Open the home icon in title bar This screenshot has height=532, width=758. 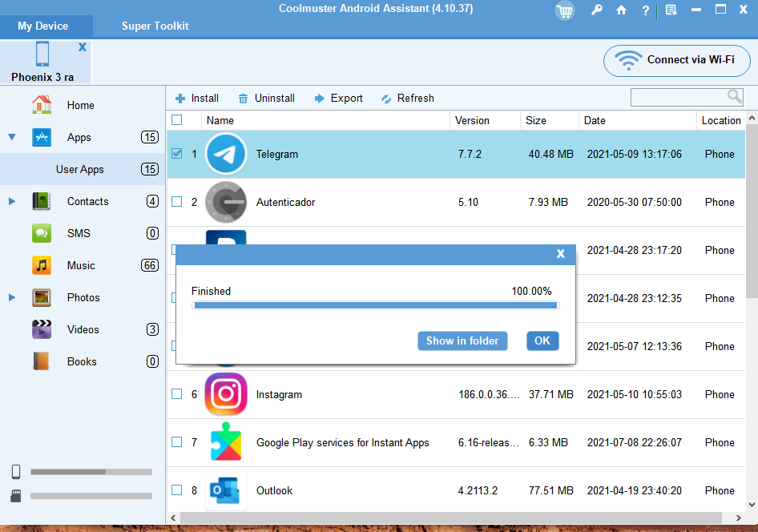coord(621,10)
